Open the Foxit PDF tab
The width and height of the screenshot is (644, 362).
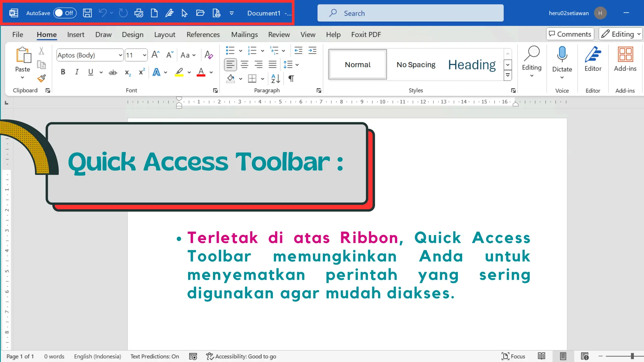coord(366,35)
